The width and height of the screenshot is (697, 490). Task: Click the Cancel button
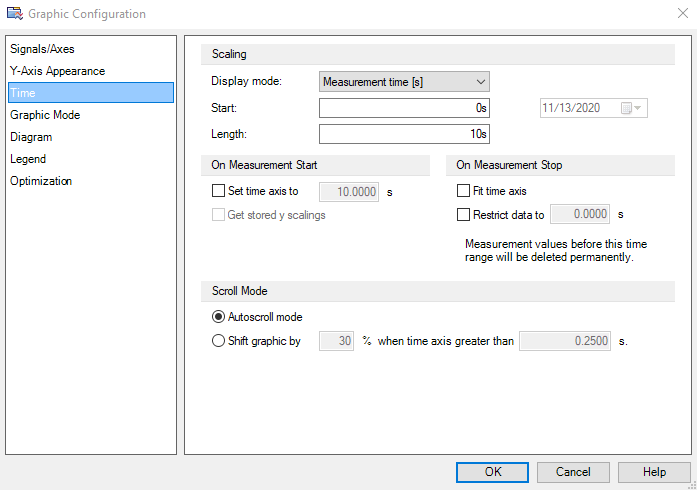573,472
